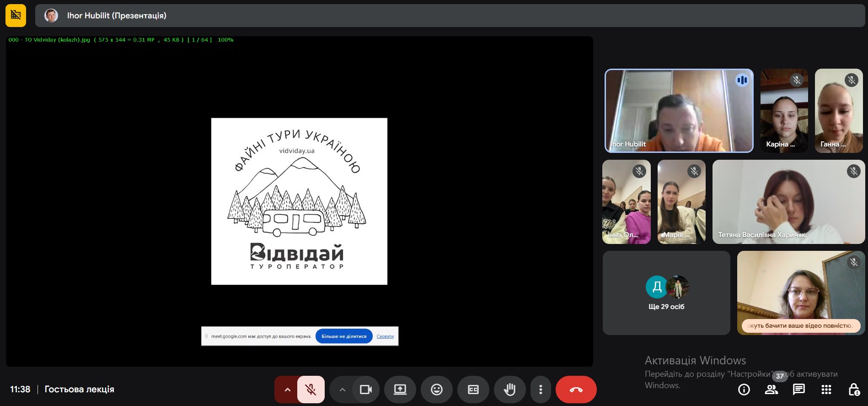Select Ihor Hubilit video tile
This screenshot has height=406, width=868.
679,111
